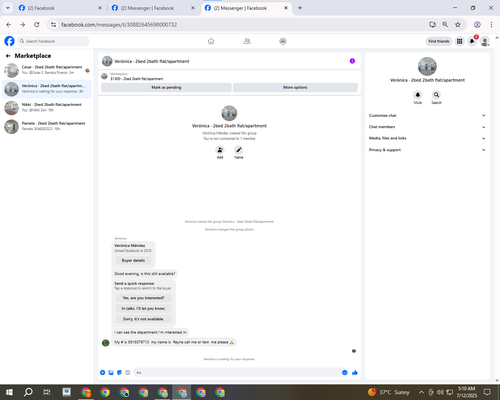
Task: Mute the conversation using bell icon
Action: (x=418, y=95)
